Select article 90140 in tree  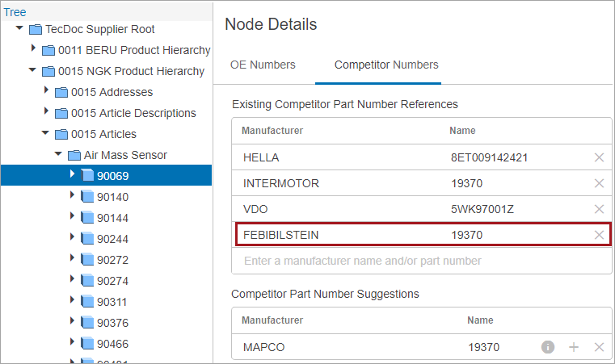click(113, 197)
